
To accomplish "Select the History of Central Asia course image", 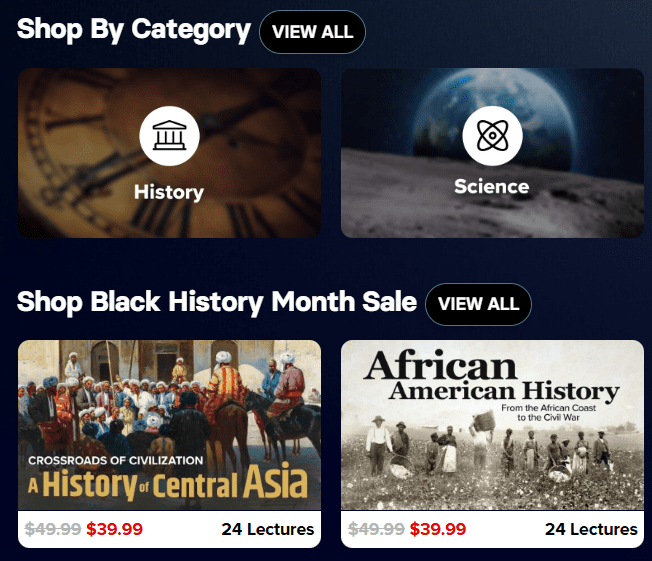I will (x=169, y=425).
